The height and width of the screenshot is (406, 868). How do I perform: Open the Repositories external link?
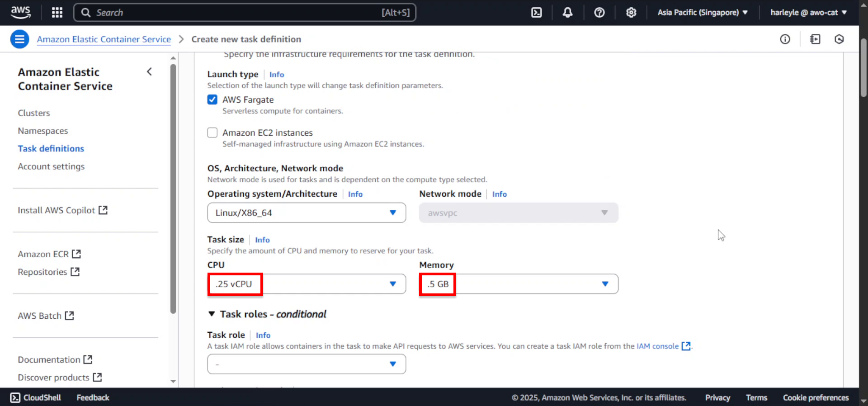(48, 272)
